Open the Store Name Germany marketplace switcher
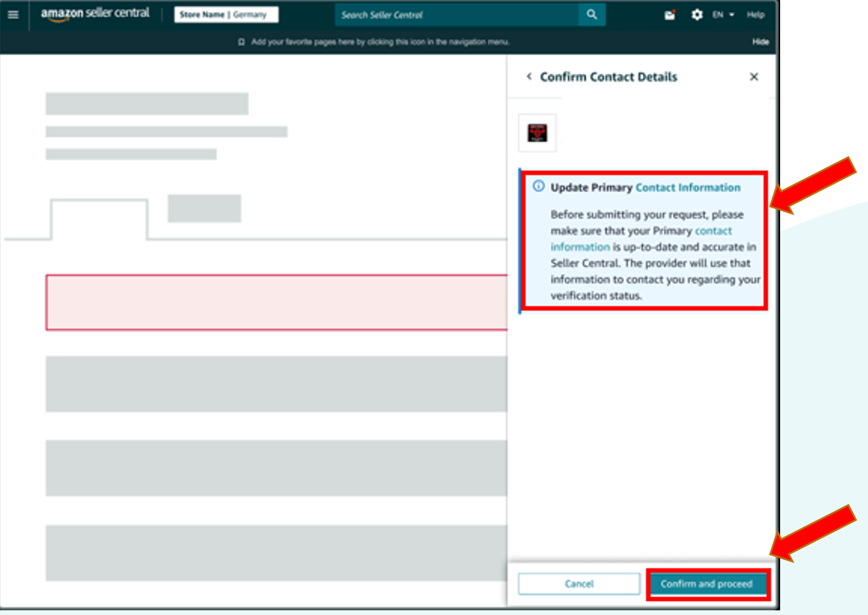Image resolution: width=868 pixels, height=615 pixels. coord(226,15)
